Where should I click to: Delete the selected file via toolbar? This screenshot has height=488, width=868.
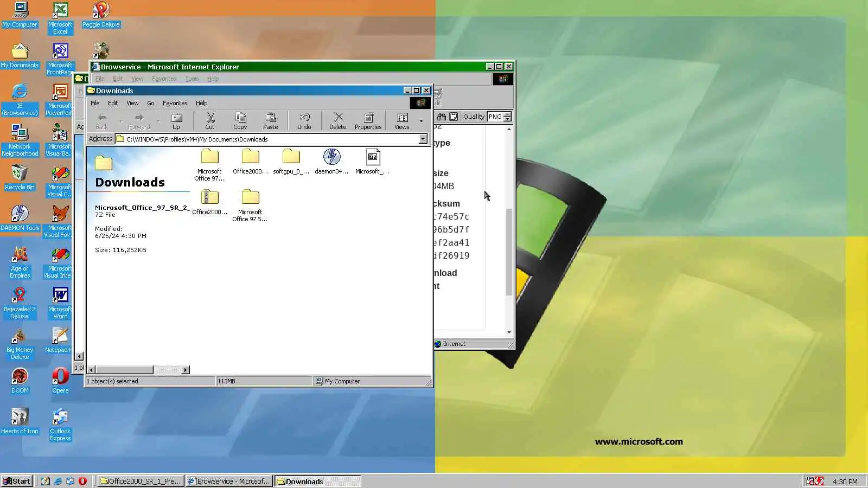pyautogui.click(x=337, y=121)
